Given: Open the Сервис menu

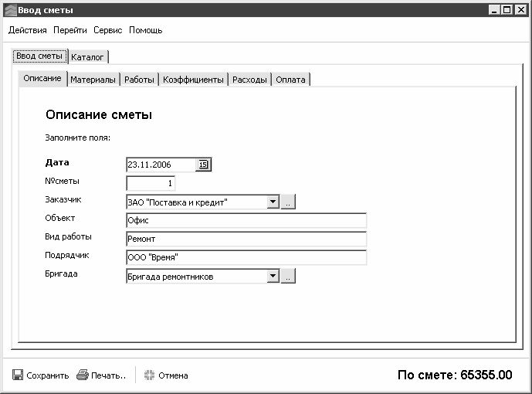Looking at the screenshot, I should (108, 30).
